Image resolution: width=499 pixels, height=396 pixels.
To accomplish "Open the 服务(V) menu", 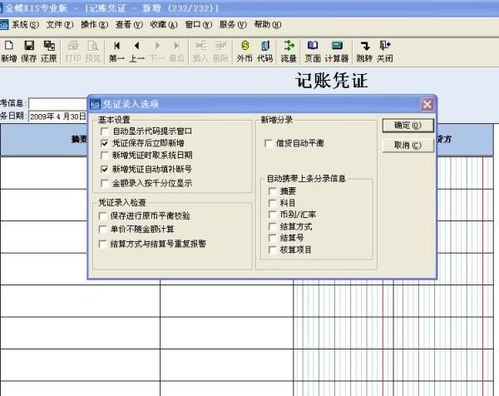I will (x=233, y=25).
